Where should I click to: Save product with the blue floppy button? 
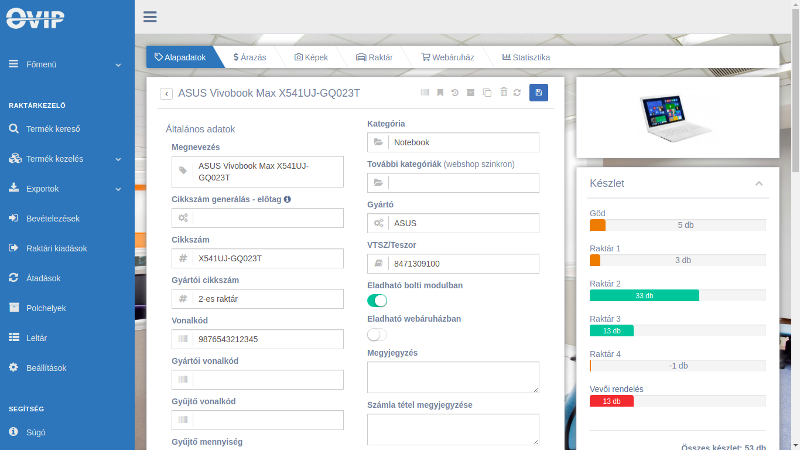click(538, 92)
